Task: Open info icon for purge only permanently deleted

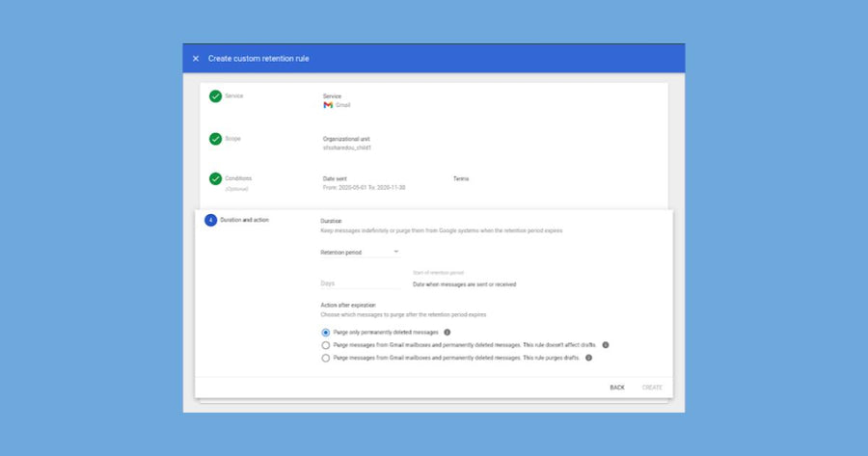Action: click(x=448, y=332)
